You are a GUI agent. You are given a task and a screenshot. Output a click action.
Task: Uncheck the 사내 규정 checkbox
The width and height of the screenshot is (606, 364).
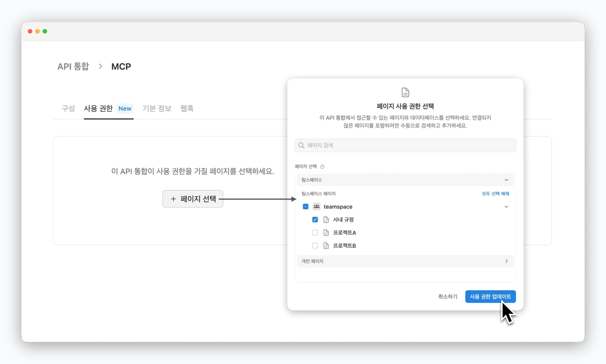pyautogui.click(x=315, y=220)
